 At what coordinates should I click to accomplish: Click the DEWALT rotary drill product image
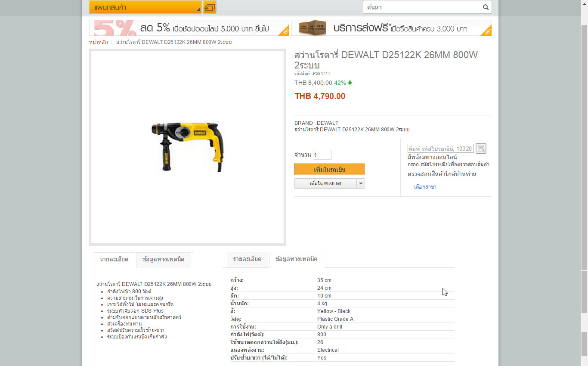(188, 147)
